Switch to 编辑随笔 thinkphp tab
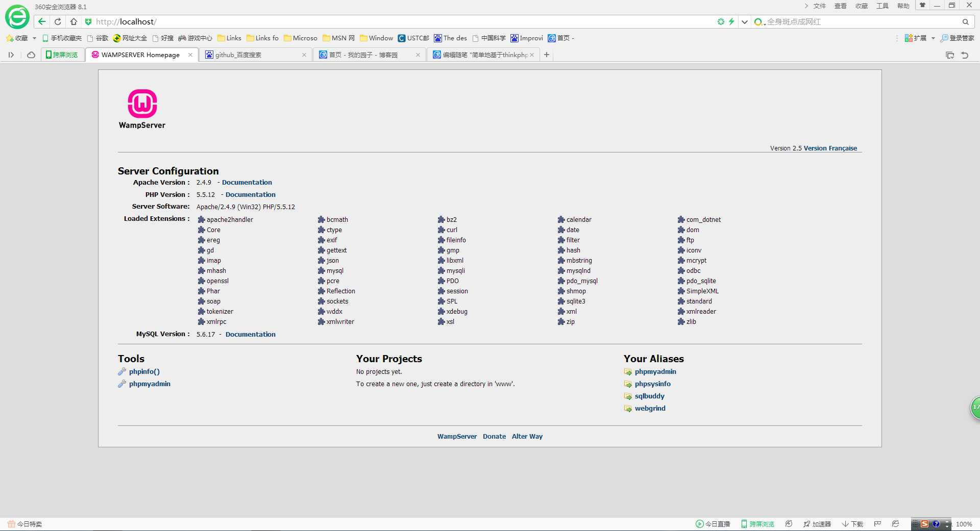This screenshot has height=531, width=980. pyautogui.click(x=482, y=55)
